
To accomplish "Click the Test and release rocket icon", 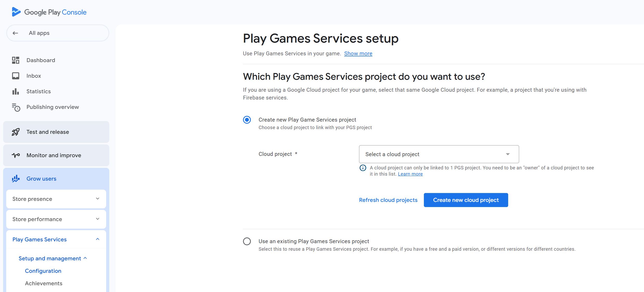I will coord(16,132).
